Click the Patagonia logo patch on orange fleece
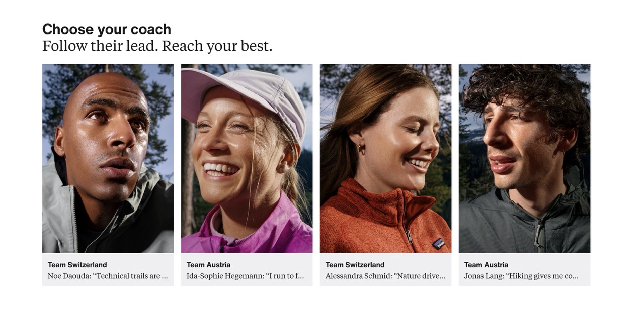 pyautogui.click(x=439, y=243)
